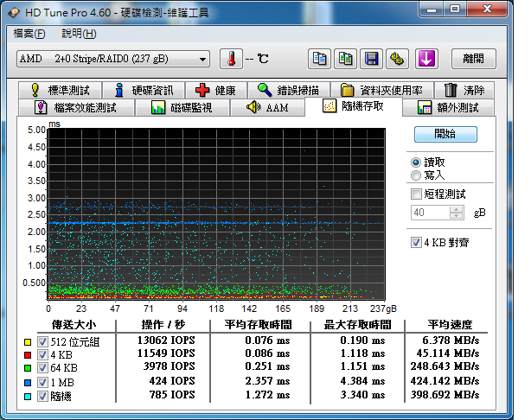This screenshot has height=420, width=531.
Task: Toggle the 4 KB 對齊 checkbox
Action: click(x=416, y=242)
